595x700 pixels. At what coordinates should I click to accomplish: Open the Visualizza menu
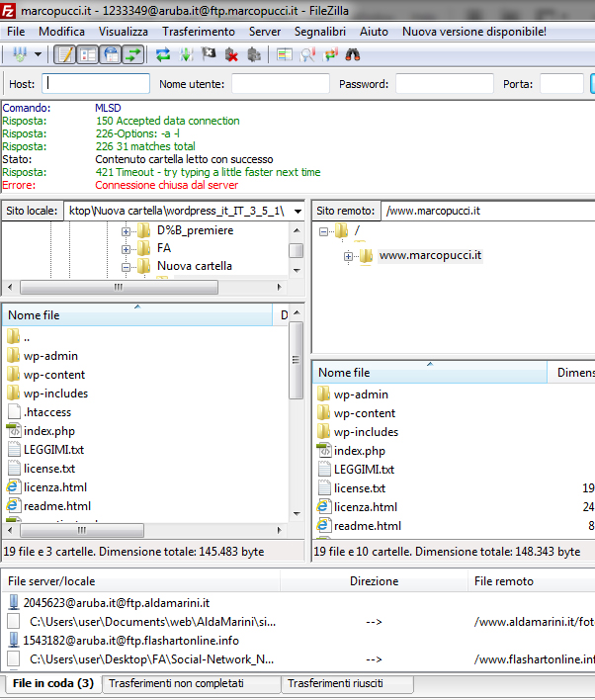coord(124,32)
